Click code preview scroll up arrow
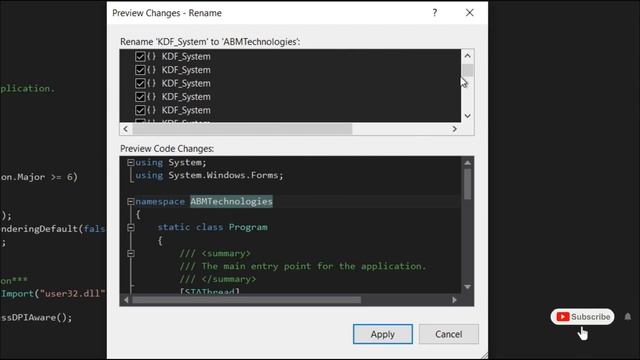This screenshot has width=640, height=360. [x=467, y=163]
